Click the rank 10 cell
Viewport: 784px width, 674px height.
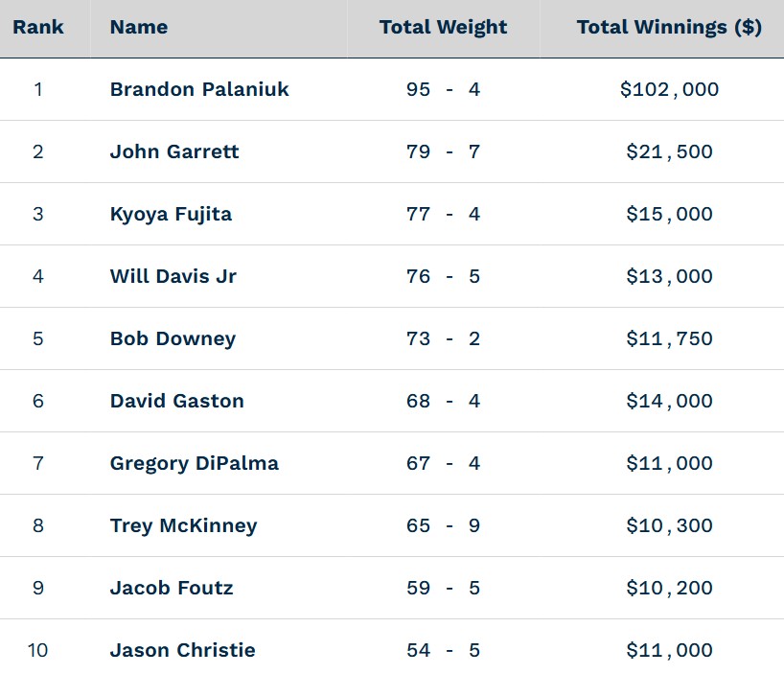point(38,650)
